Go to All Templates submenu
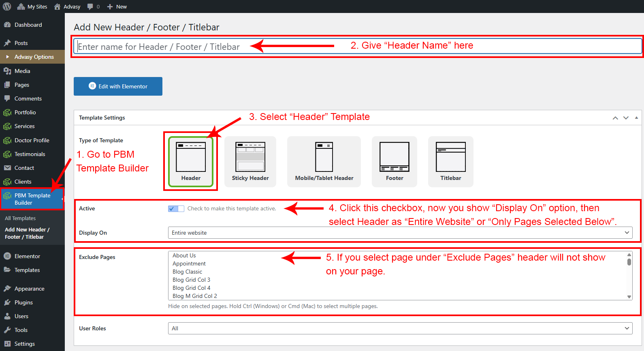The width and height of the screenshot is (644, 351). coord(20,218)
